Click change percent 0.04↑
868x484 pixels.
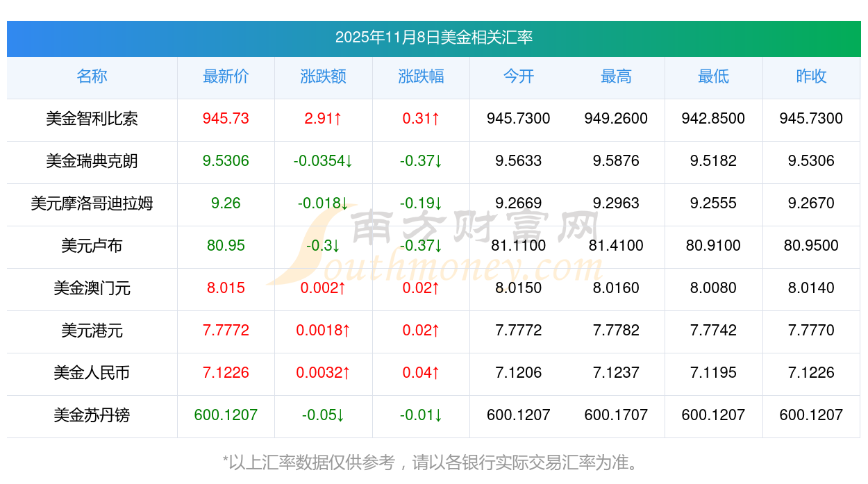[x=421, y=373]
